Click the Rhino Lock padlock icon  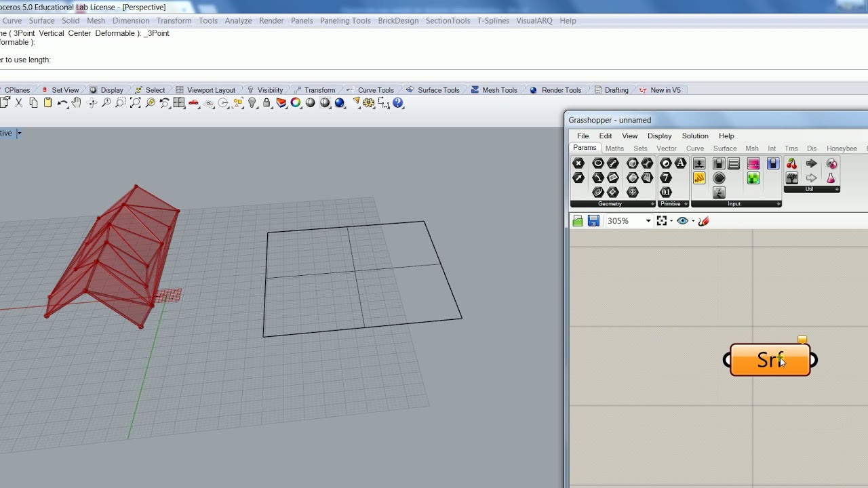[x=267, y=103]
